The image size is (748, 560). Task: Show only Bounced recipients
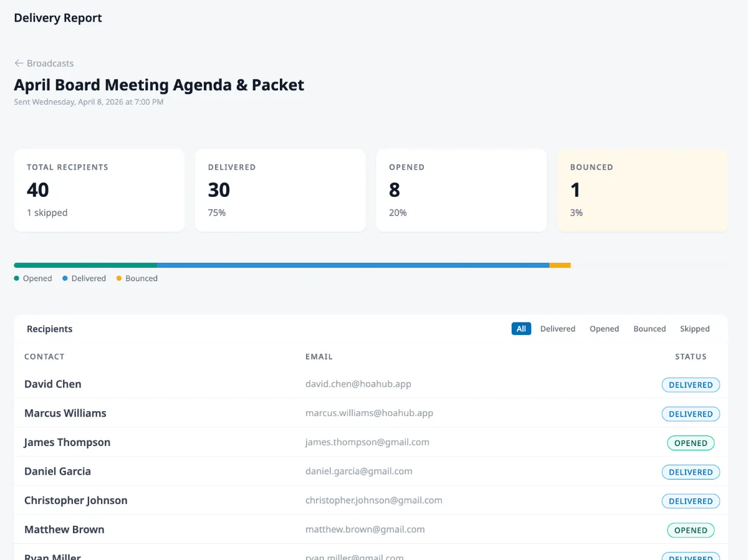click(x=650, y=328)
